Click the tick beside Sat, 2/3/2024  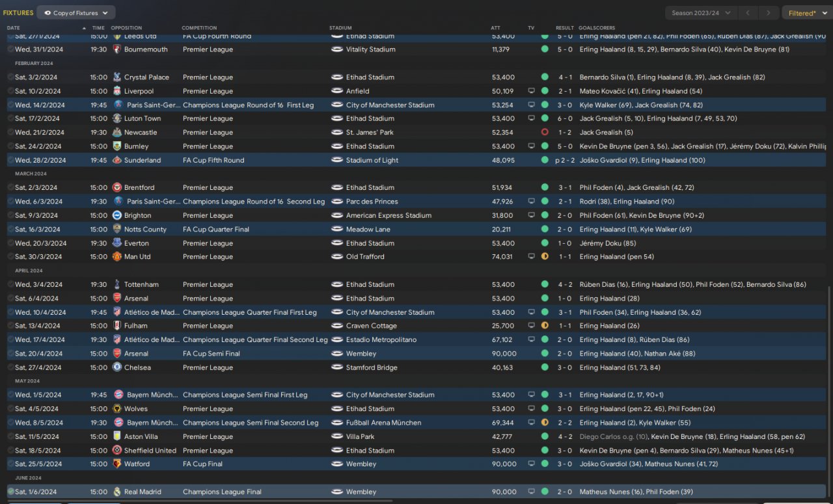[10, 188]
